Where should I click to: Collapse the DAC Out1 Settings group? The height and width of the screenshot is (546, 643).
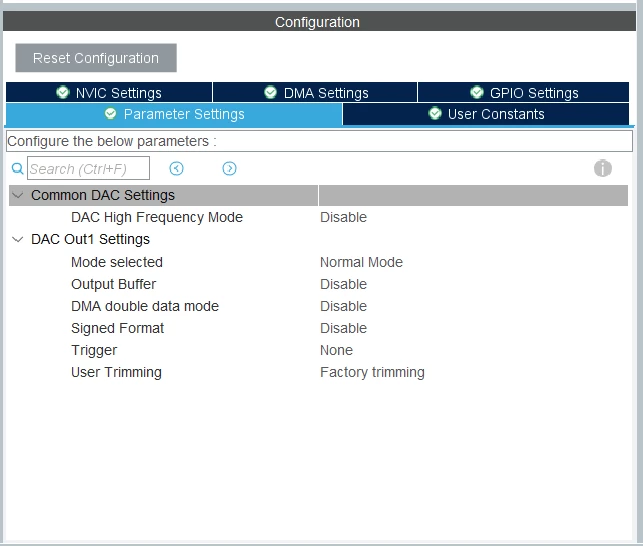point(18,239)
